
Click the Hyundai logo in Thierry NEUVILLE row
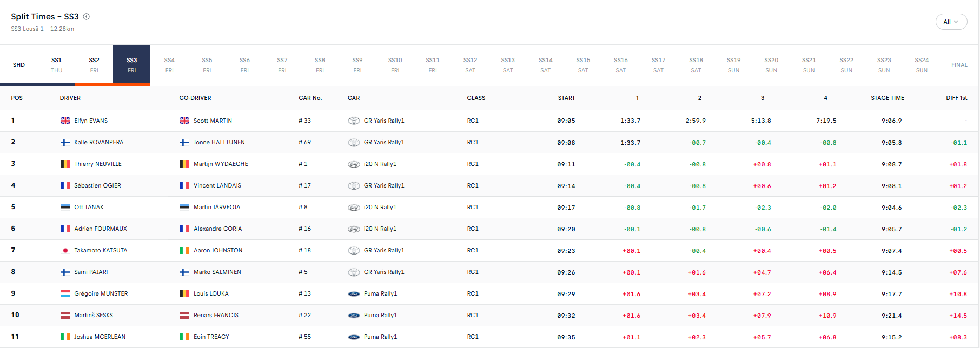(x=354, y=164)
